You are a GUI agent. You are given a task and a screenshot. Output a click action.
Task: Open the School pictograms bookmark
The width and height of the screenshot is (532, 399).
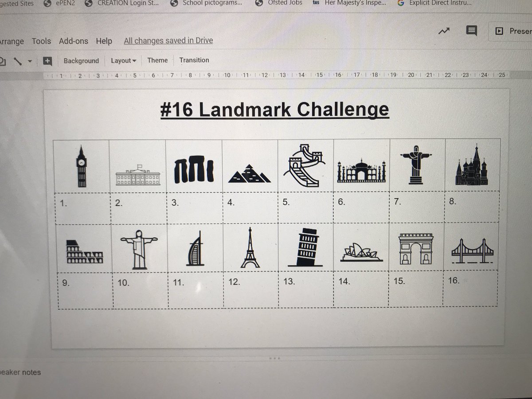(x=207, y=4)
